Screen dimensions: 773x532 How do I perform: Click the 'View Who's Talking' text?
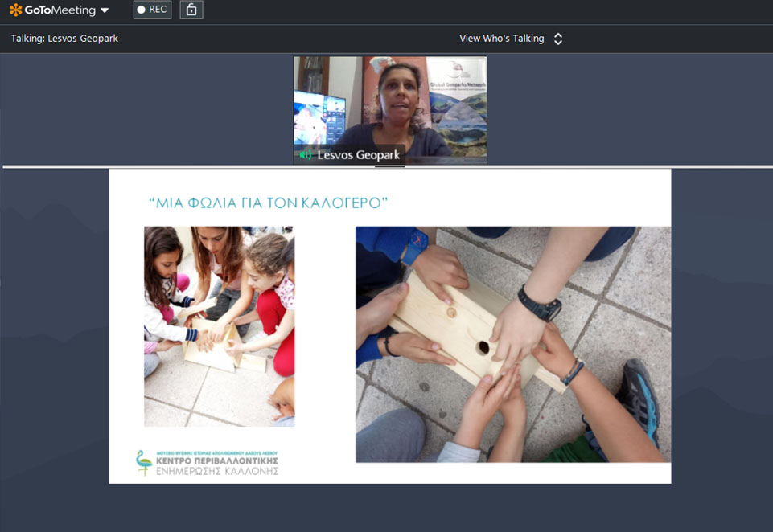coord(501,39)
